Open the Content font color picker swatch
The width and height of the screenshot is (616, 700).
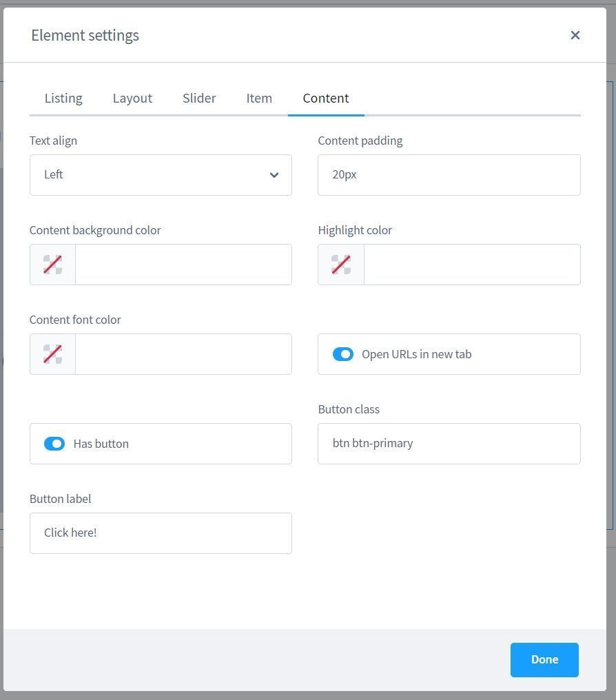(53, 354)
